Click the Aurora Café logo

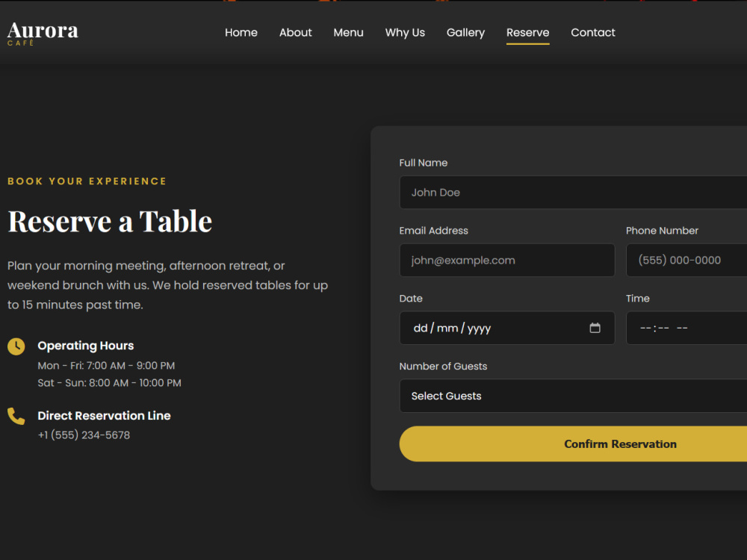pyautogui.click(x=43, y=33)
